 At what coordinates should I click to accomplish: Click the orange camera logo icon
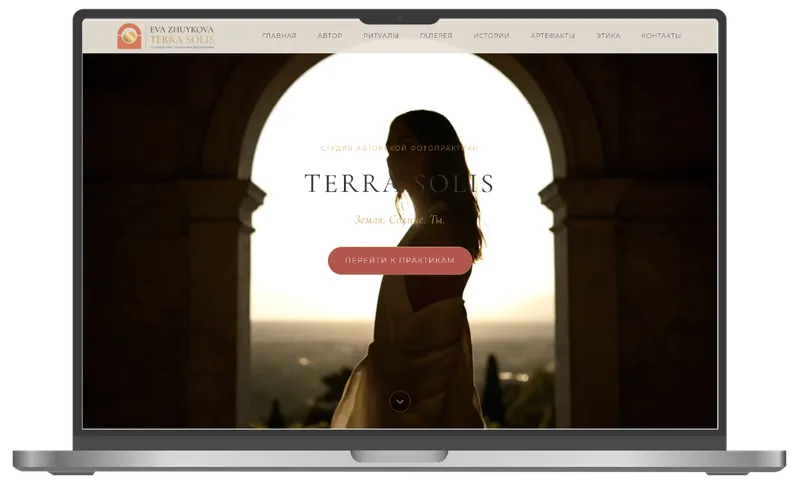[x=129, y=36]
